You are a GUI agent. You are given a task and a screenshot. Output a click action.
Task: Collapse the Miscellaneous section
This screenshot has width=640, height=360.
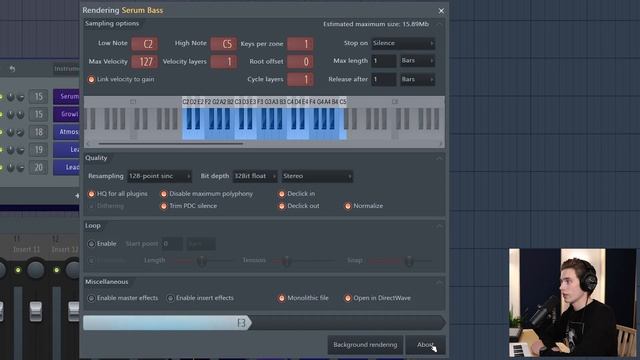point(439,282)
